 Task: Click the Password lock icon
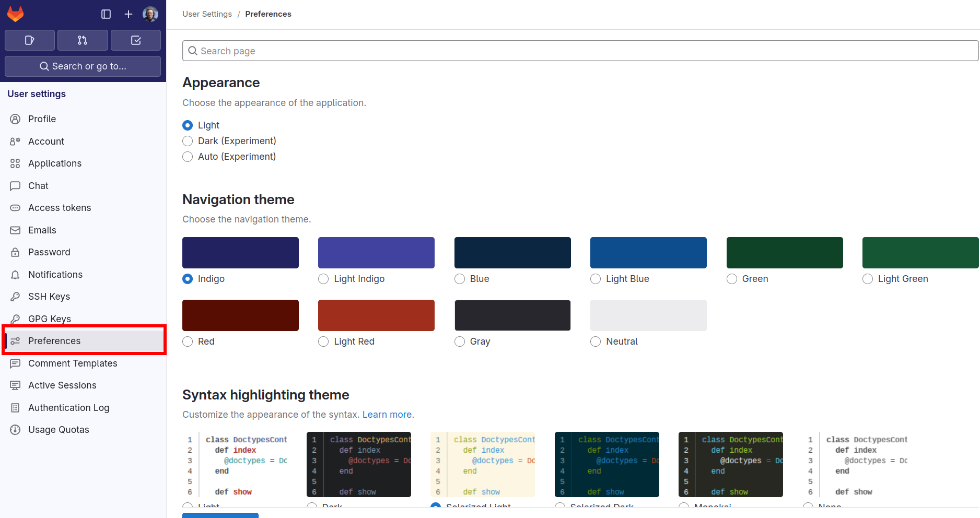click(x=15, y=252)
